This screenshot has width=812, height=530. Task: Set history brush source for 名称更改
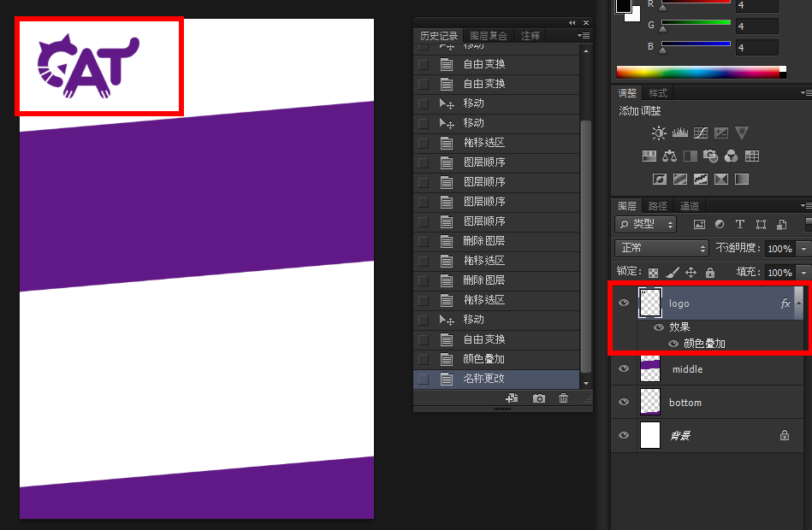(x=423, y=379)
